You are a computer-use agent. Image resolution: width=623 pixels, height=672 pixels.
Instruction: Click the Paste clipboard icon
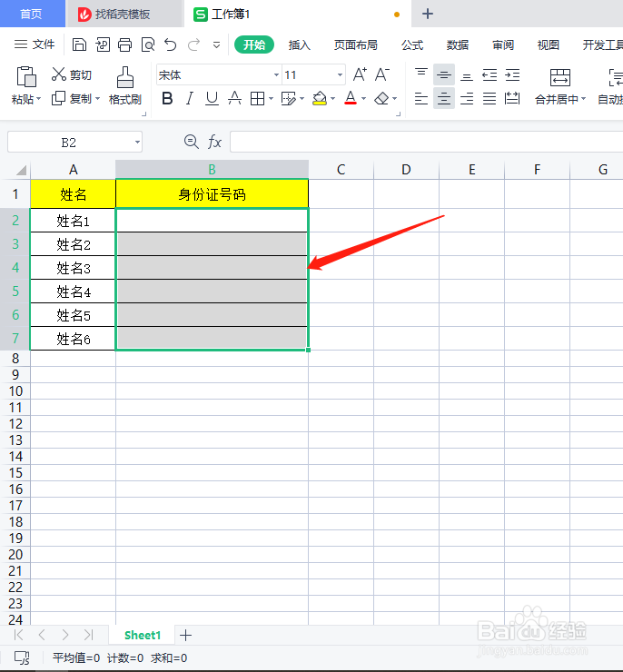click(x=26, y=76)
